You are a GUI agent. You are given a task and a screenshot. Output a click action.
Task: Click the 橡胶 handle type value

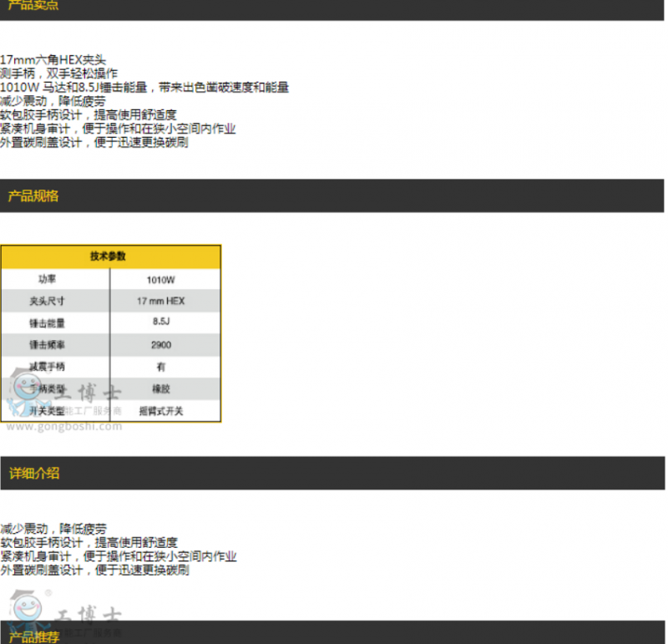tap(160, 389)
